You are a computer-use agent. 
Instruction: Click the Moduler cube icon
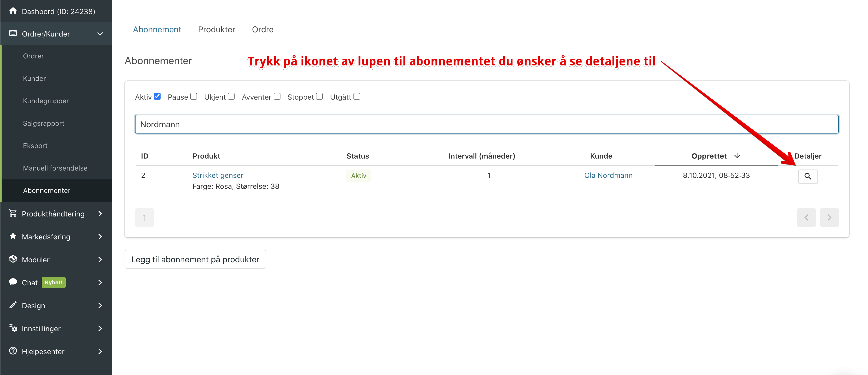pyautogui.click(x=13, y=259)
